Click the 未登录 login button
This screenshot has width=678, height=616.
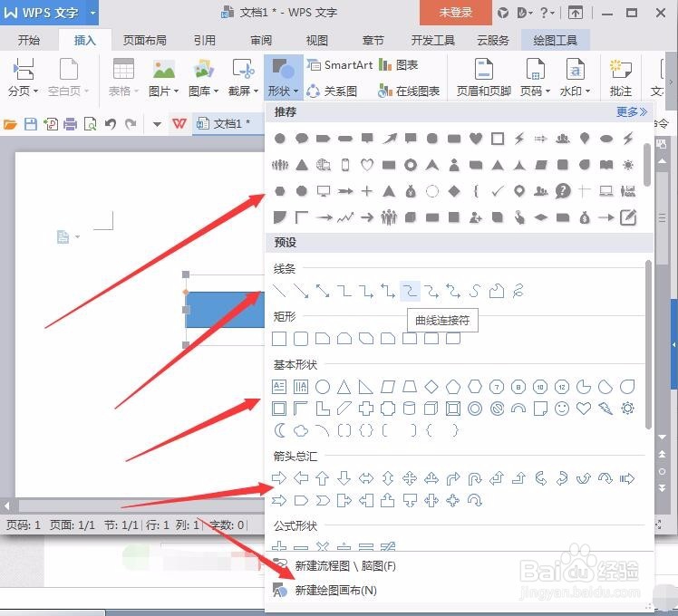456,13
